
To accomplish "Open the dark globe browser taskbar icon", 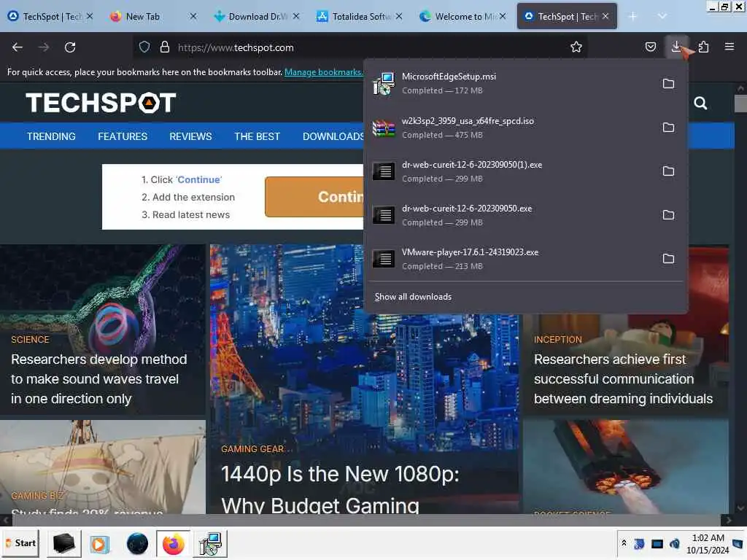I will coord(137,543).
